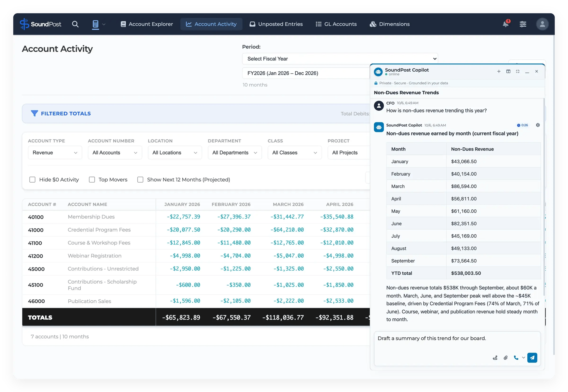Collapse Copilot panel using shrink arrows icon
This screenshot has width=568, height=392.
click(518, 71)
